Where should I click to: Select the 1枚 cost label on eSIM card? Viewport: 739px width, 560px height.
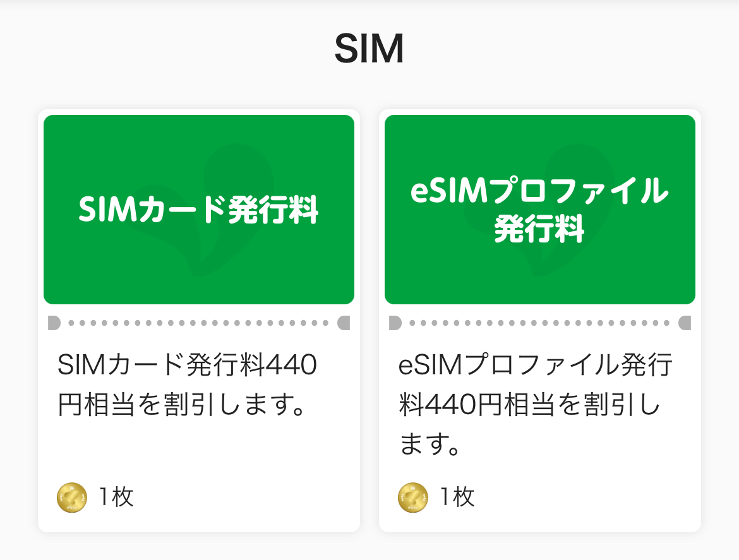click(x=457, y=497)
